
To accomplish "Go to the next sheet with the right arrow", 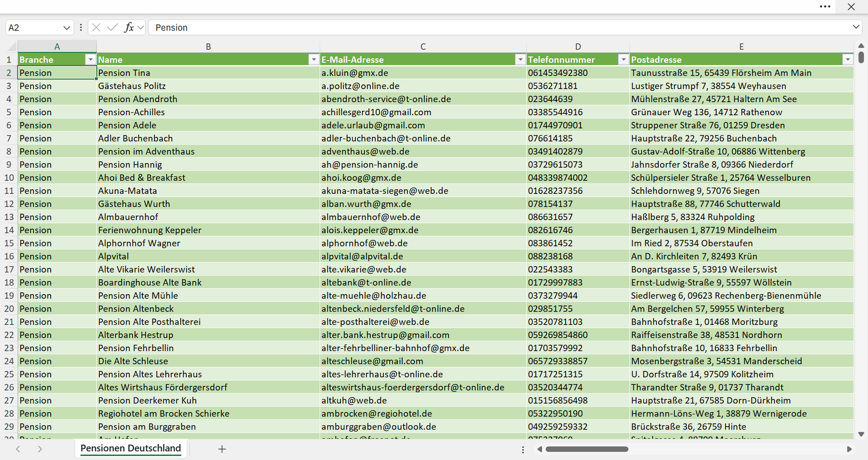I will pyautogui.click(x=40, y=449).
